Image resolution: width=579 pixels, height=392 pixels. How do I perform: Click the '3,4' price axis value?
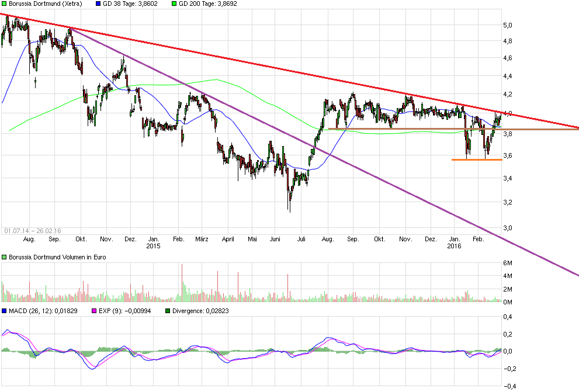[507, 179]
